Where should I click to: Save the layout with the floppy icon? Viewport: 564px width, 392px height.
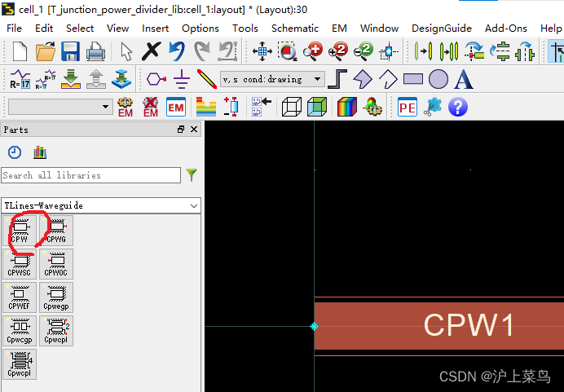point(70,51)
